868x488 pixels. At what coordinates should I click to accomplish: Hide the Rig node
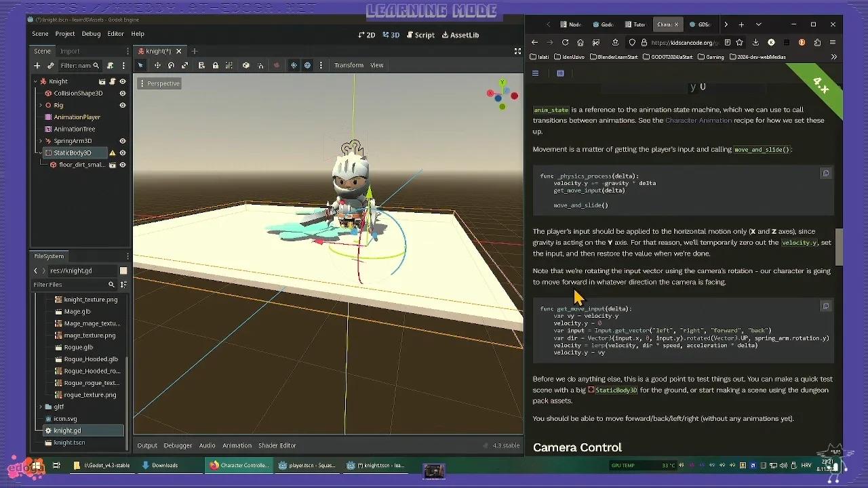pos(122,105)
